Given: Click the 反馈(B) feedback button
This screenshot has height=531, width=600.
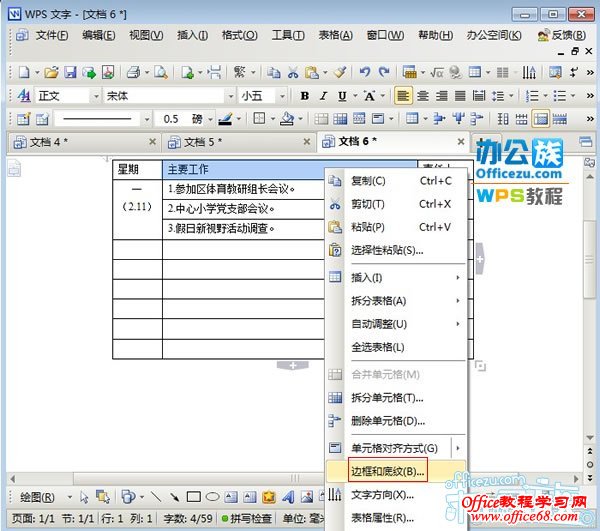Looking at the screenshot, I should pos(561,35).
